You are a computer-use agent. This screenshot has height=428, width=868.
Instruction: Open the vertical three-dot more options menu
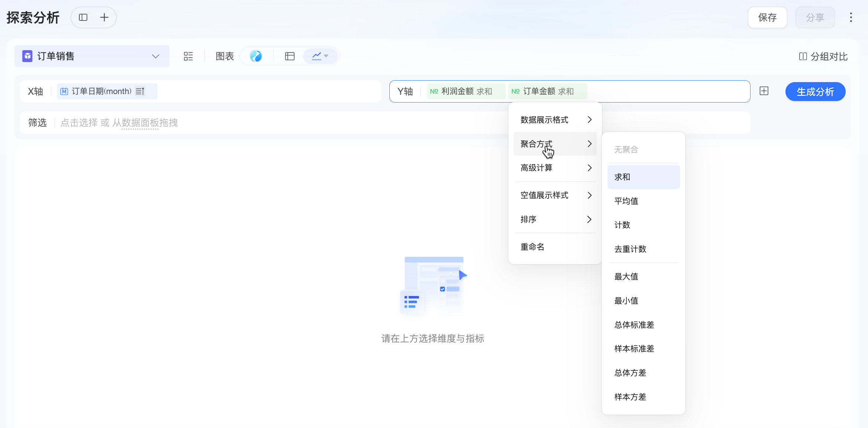pyautogui.click(x=851, y=17)
